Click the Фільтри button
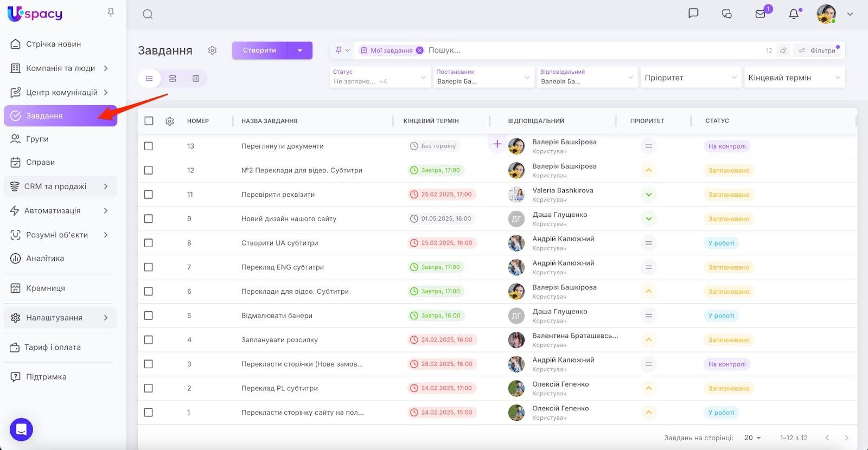 pos(818,50)
